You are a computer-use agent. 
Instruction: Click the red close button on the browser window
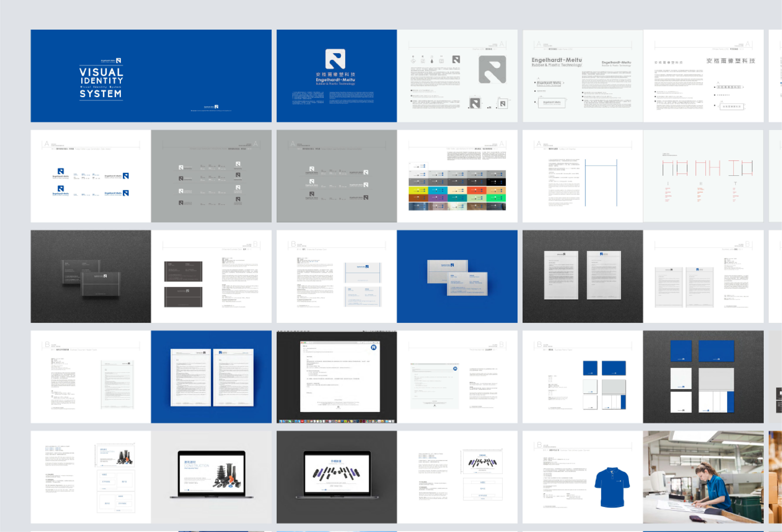tap(302, 342)
